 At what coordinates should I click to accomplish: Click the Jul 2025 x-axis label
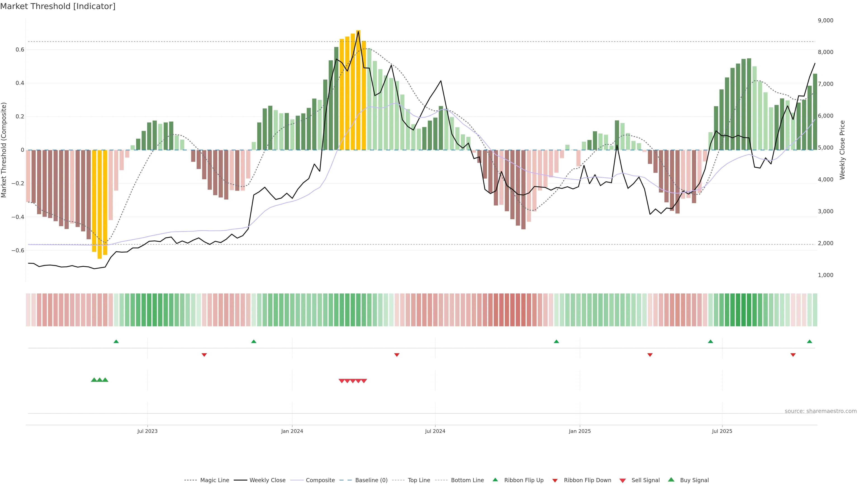pos(722,431)
